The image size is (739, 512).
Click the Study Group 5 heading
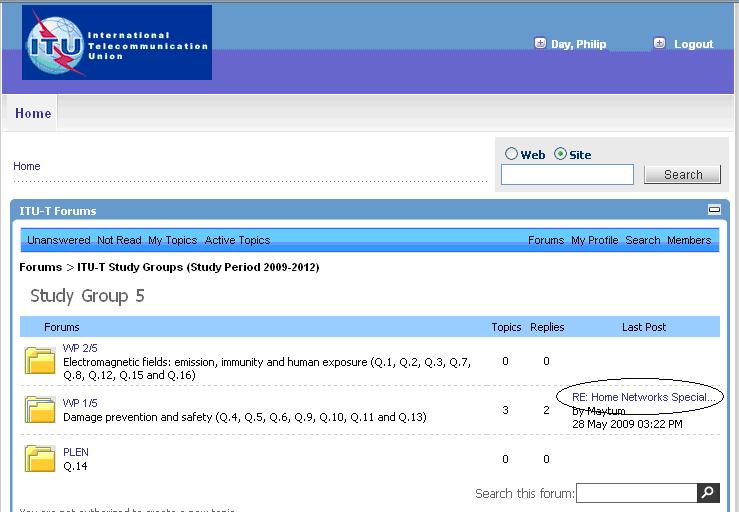coord(87,296)
